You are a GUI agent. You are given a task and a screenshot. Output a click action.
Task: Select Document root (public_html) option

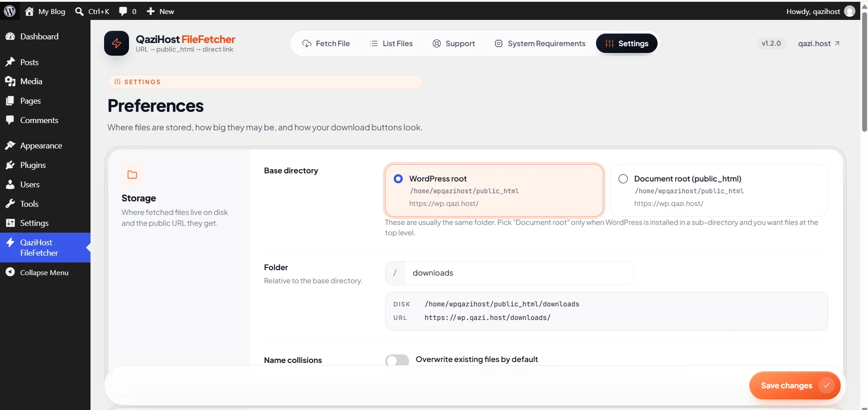coord(719,191)
